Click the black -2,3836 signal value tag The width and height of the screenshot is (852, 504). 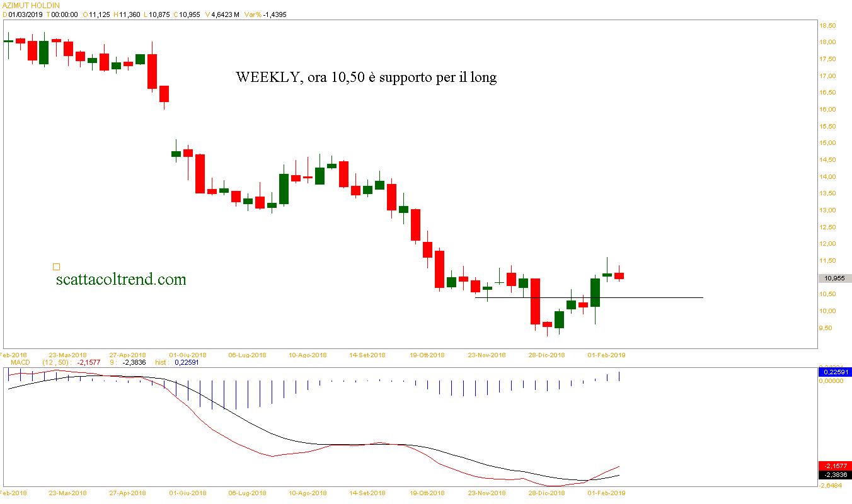click(x=834, y=475)
